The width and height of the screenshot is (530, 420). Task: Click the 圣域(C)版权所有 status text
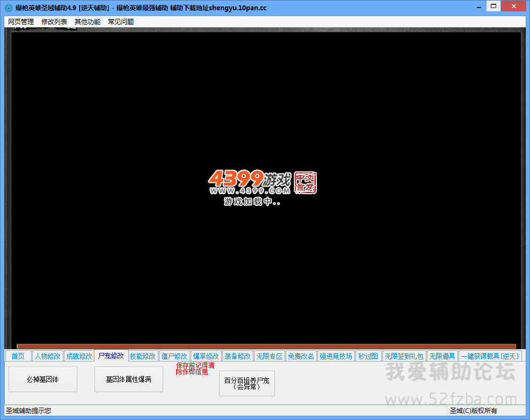473,410
